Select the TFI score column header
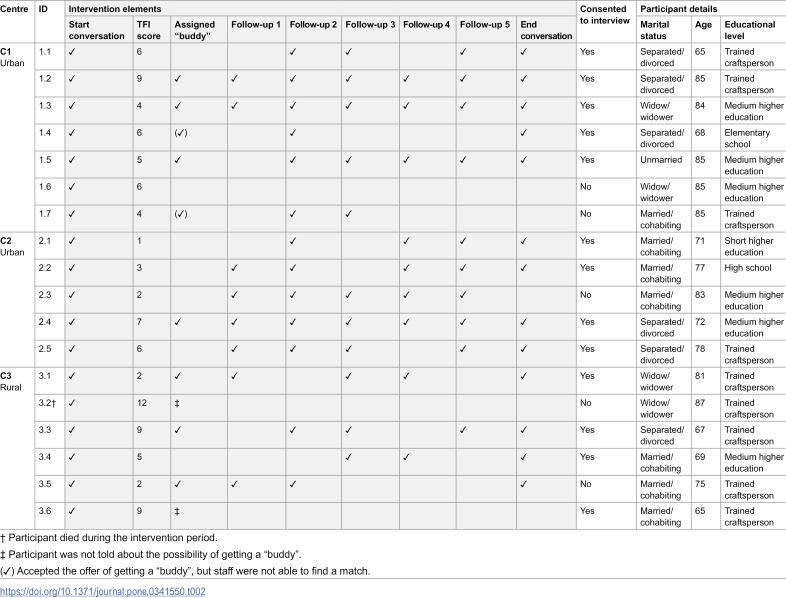Viewport: 786px width, 598px height. point(149,30)
